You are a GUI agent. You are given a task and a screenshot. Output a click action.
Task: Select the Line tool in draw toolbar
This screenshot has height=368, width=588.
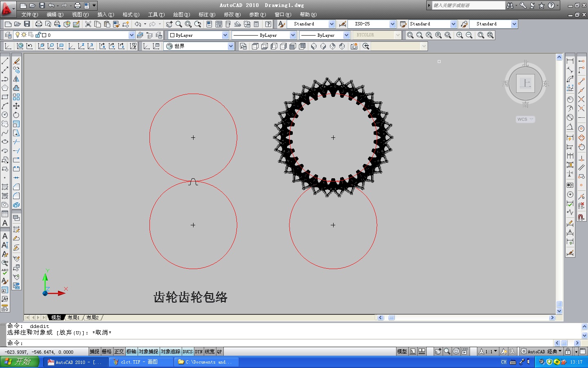(5, 61)
